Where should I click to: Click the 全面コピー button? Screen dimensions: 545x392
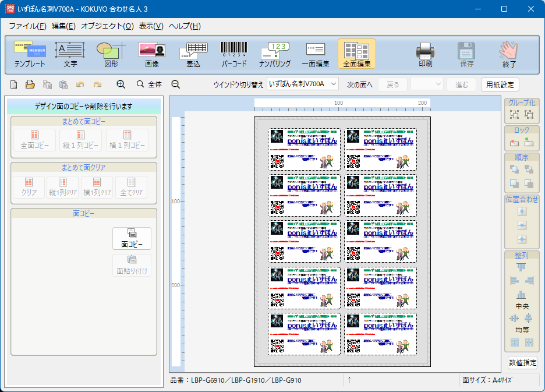(34, 140)
